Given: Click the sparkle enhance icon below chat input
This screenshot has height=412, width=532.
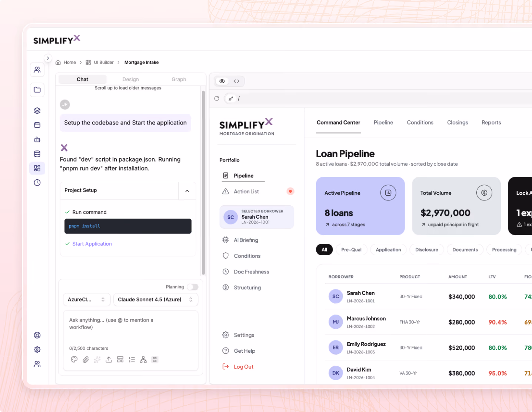Looking at the screenshot, I should pos(97,359).
